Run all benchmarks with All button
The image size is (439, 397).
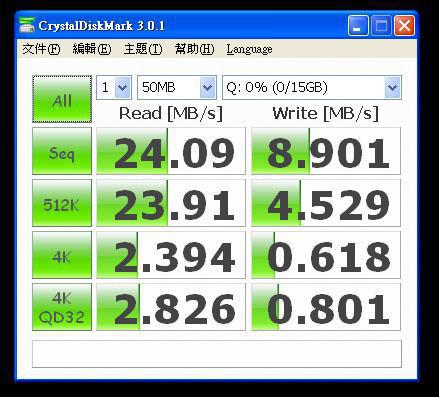click(62, 99)
